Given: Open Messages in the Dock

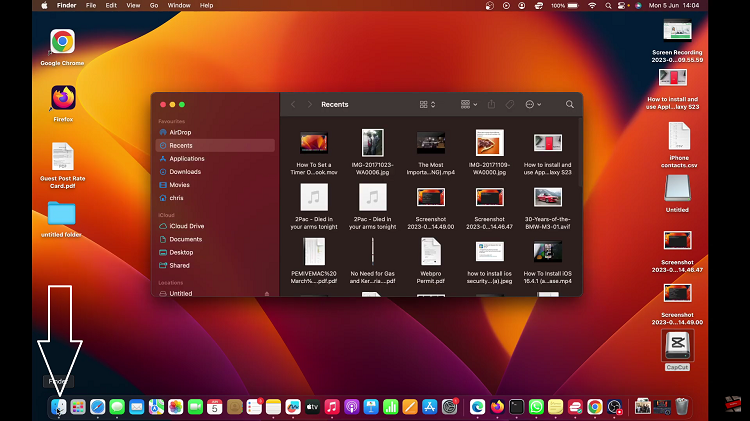Looking at the screenshot, I should coord(117,407).
